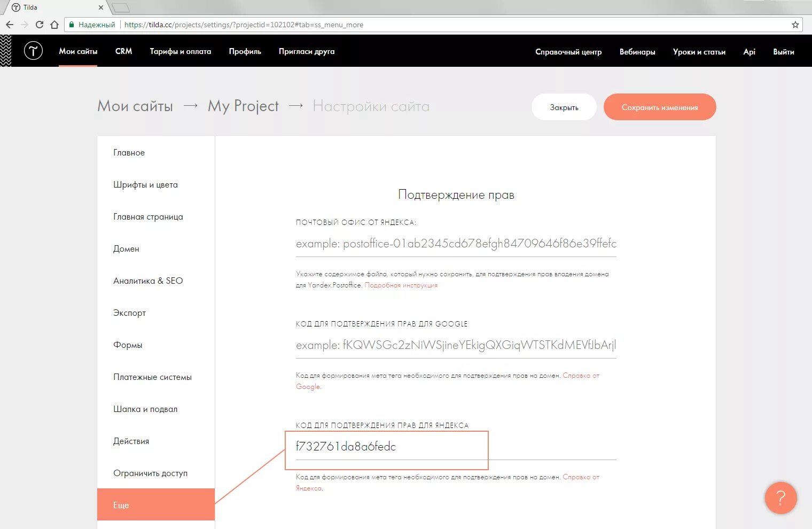
Task: Click My Project breadcrumb
Action: pos(244,106)
